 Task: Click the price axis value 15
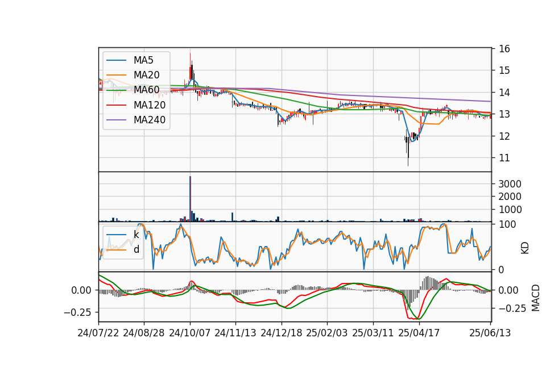coord(504,70)
